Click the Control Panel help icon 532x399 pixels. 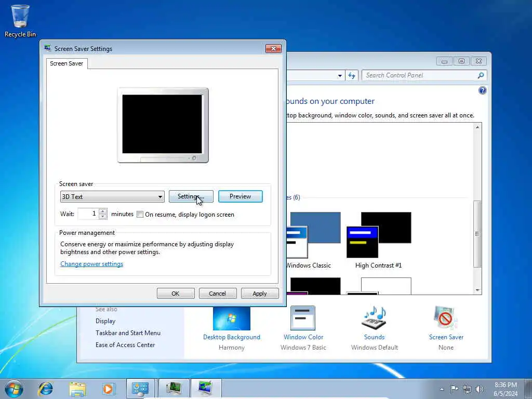(x=482, y=90)
